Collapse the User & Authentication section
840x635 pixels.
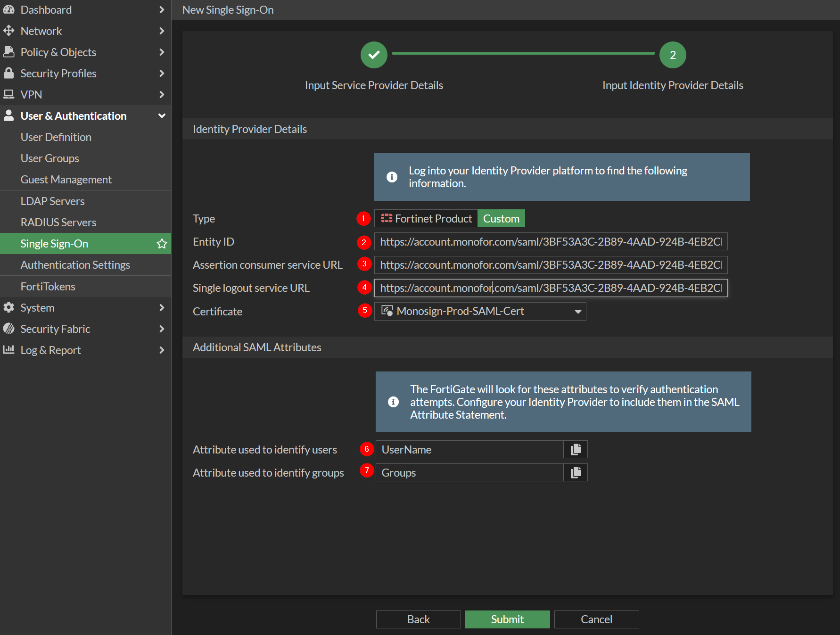point(162,116)
